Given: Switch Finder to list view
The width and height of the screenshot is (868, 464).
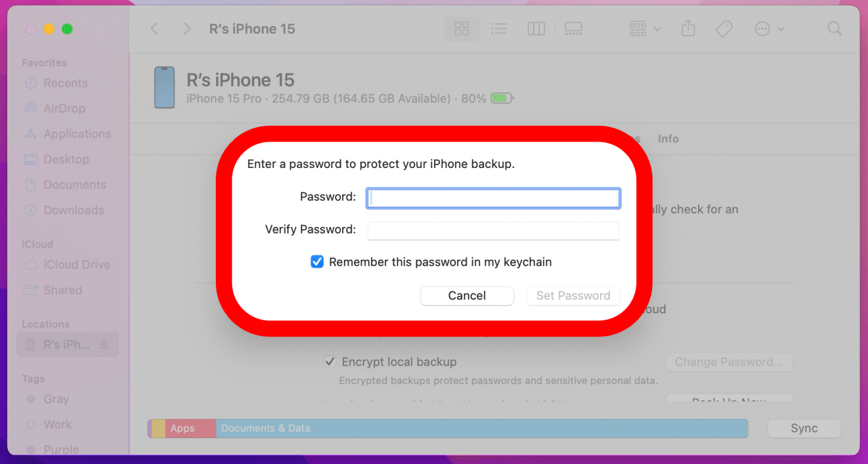Looking at the screenshot, I should [x=498, y=29].
